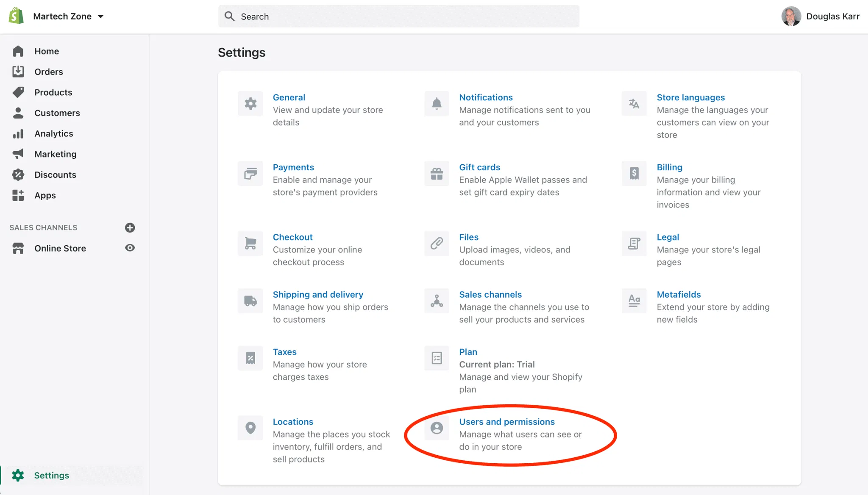Focus the Search input field
The height and width of the screenshot is (495, 868).
pyautogui.click(x=398, y=17)
